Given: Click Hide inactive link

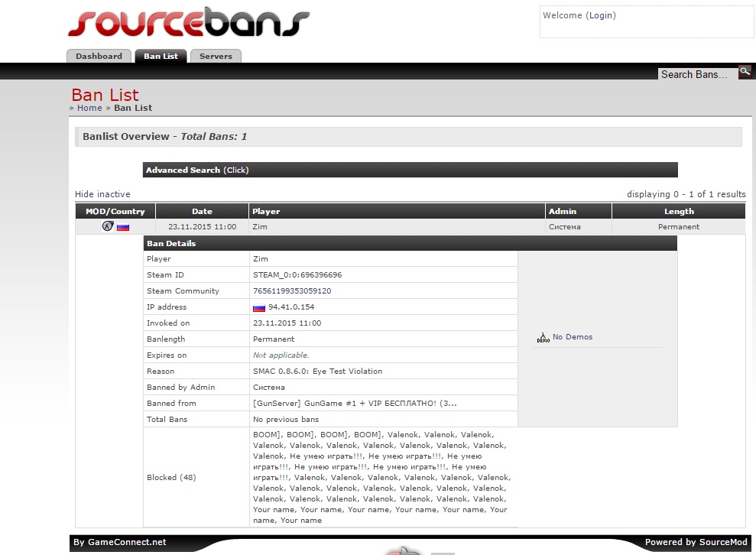Looking at the screenshot, I should [x=102, y=194].
